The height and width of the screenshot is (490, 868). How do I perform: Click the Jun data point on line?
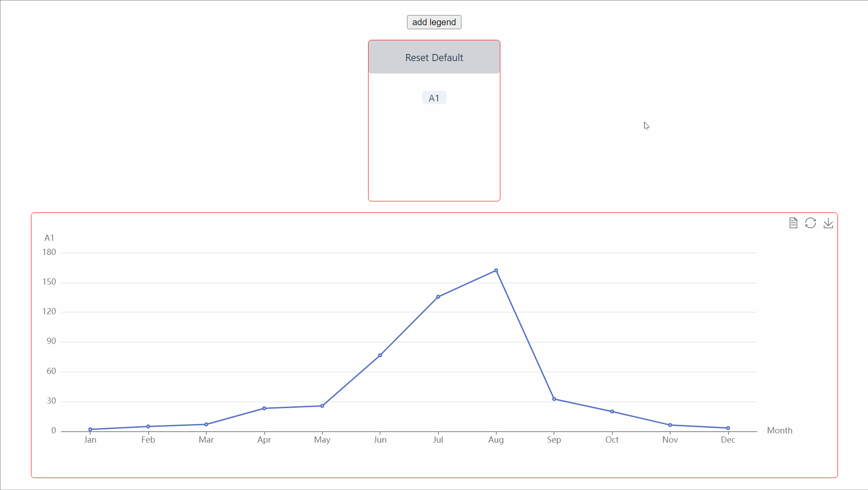click(380, 355)
